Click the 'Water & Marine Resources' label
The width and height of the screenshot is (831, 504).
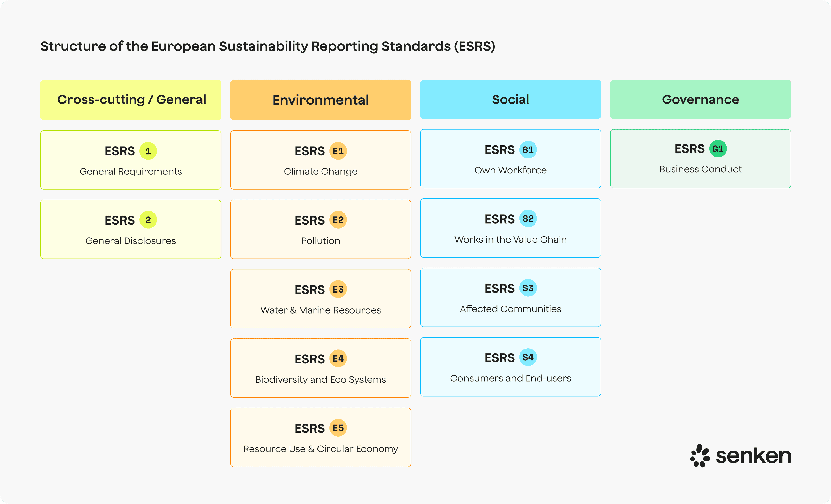tap(321, 310)
